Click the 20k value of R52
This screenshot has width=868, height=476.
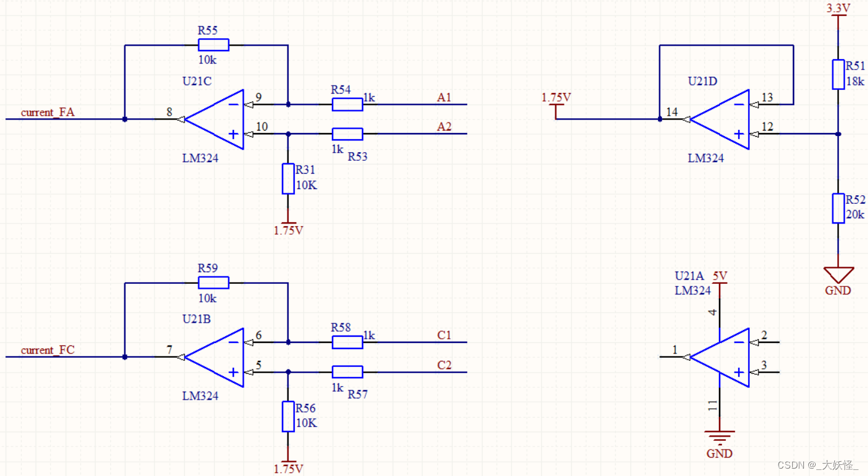click(855, 214)
